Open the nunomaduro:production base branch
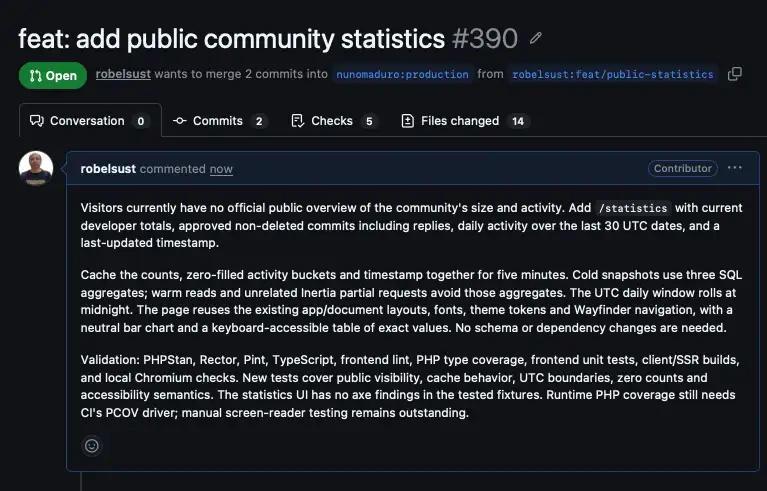Screen dimensions: 767x491 402,74
